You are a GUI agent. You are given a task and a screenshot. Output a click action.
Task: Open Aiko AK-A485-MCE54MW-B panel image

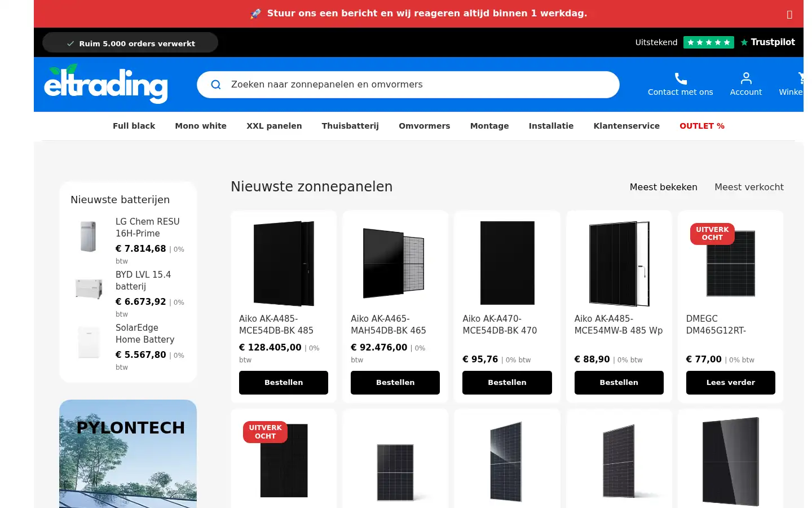(x=619, y=263)
